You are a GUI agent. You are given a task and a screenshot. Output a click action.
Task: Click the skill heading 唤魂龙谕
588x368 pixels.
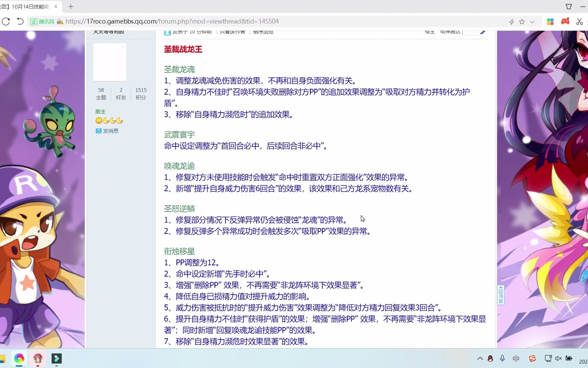point(179,166)
